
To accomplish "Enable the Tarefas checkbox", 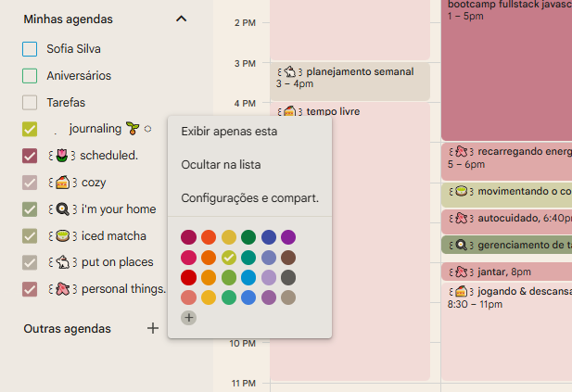I will pos(30,103).
